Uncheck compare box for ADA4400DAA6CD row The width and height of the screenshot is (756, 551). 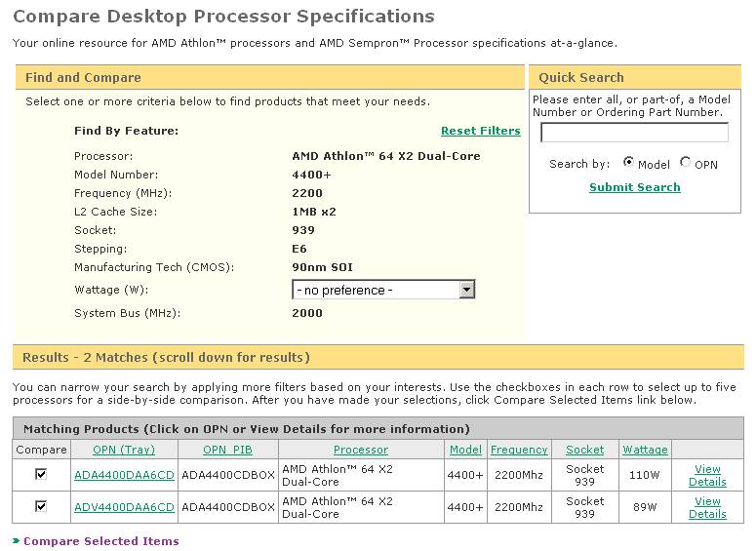[x=41, y=474]
